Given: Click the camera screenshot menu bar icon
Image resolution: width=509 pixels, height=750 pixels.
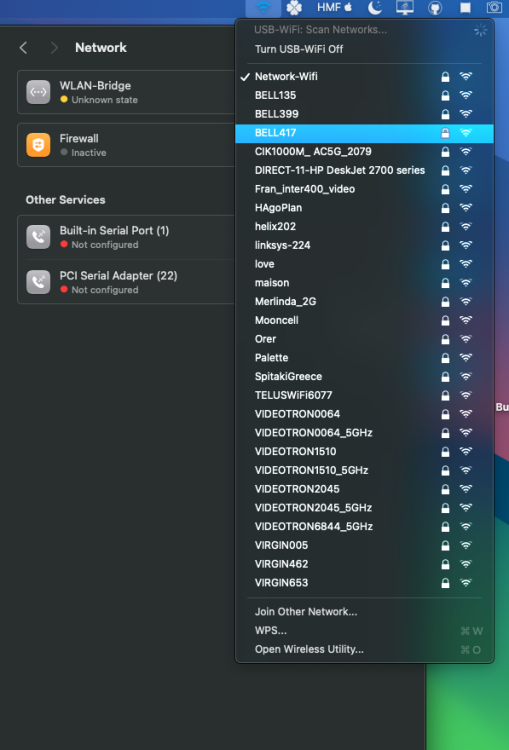Looking at the screenshot, I should pos(494,7).
